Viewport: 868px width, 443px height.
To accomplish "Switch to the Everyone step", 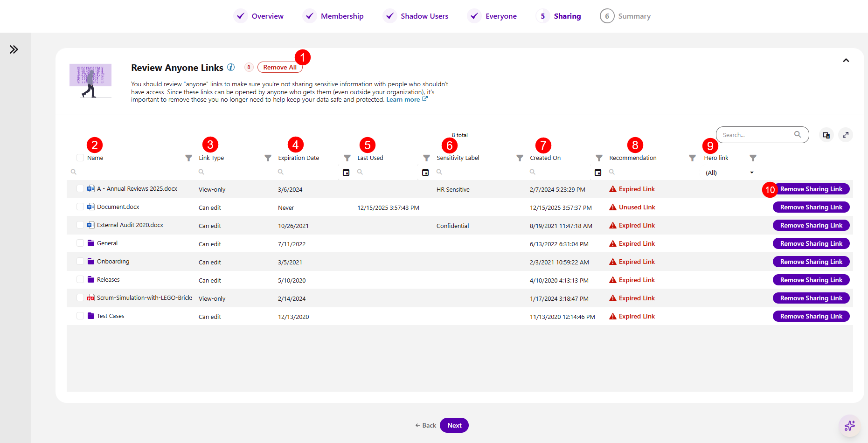I will pyautogui.click(x=493, y=16).
